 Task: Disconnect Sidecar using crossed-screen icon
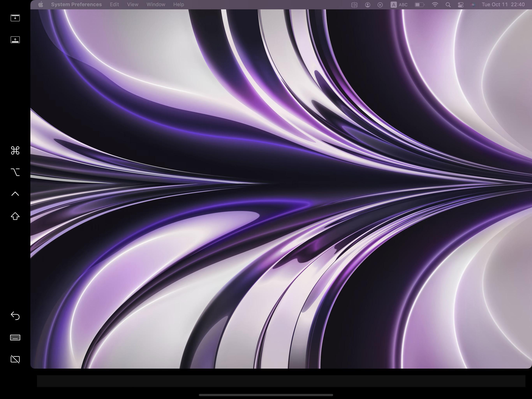click(15, 359)
